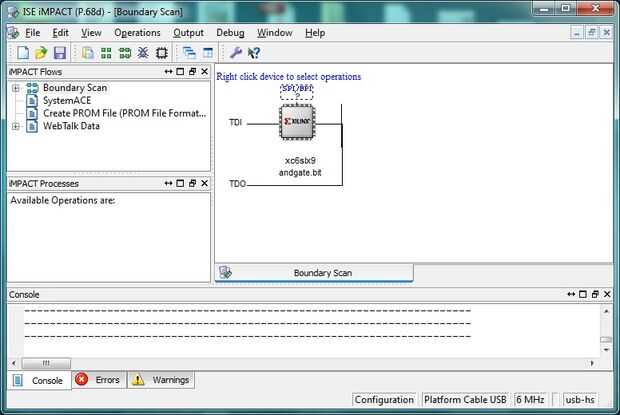Close the iMPACT Flows panel
This screenshot has height=415, width=620.
coord(204,72)
